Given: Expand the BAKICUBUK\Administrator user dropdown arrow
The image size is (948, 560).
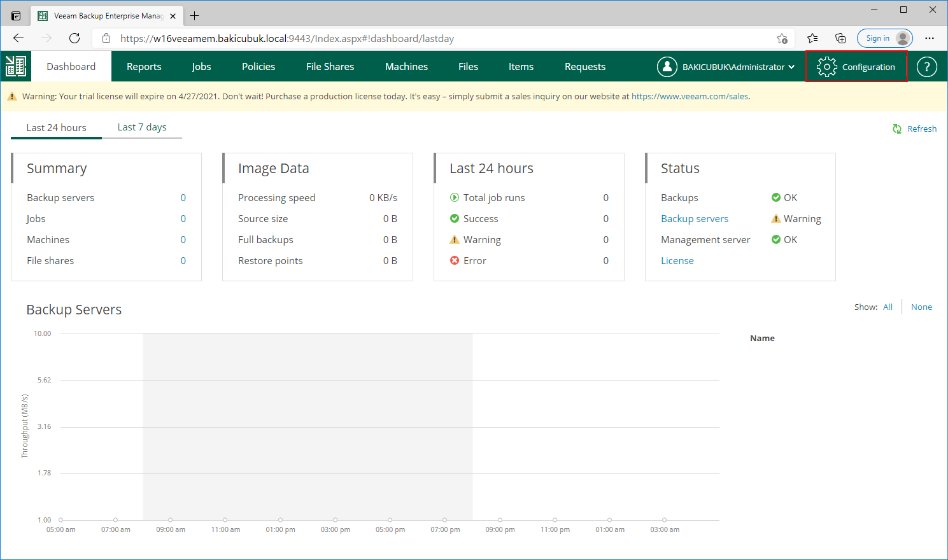Looking at the screenshot, I should (x=791, y=67).
